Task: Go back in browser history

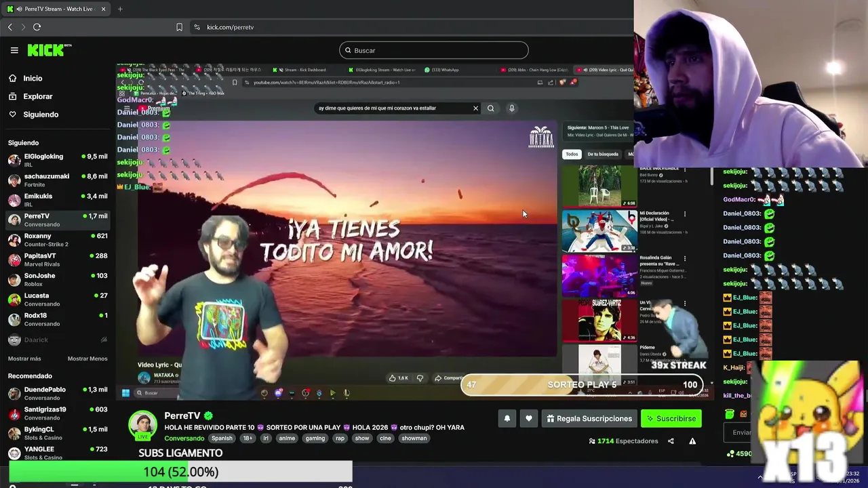Action: click(x=10, y=27)
